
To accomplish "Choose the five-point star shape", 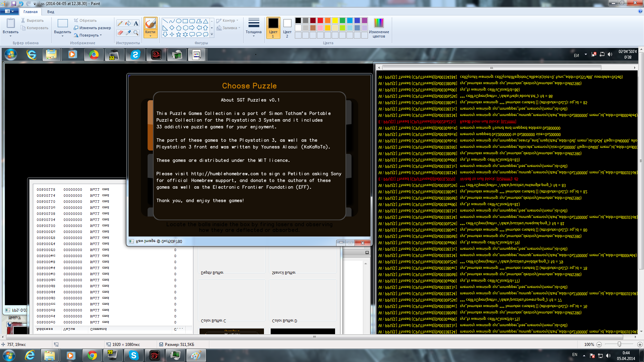I will pyautogui.click(x=178, y=34).
